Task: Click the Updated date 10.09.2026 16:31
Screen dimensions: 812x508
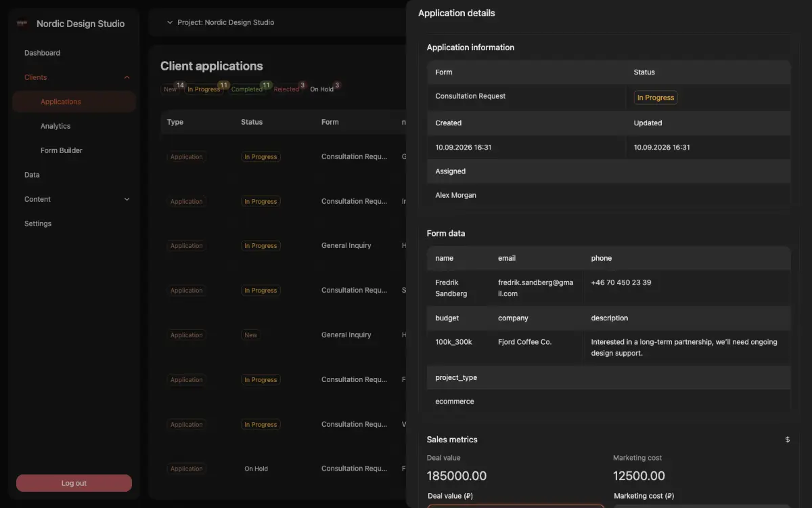Action: click(662, 147)
